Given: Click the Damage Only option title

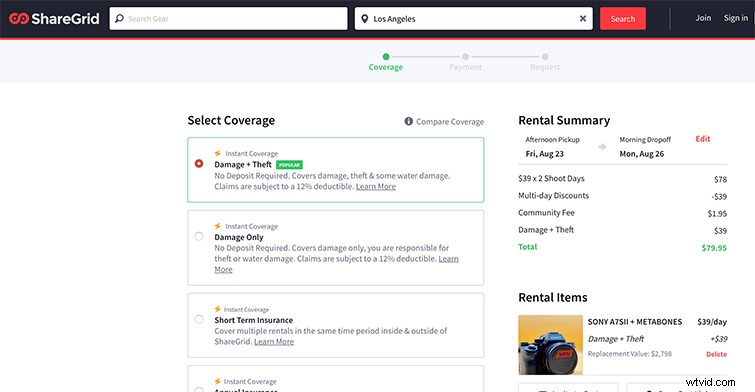Looking at the screenshot, I should tap(239, 237).
